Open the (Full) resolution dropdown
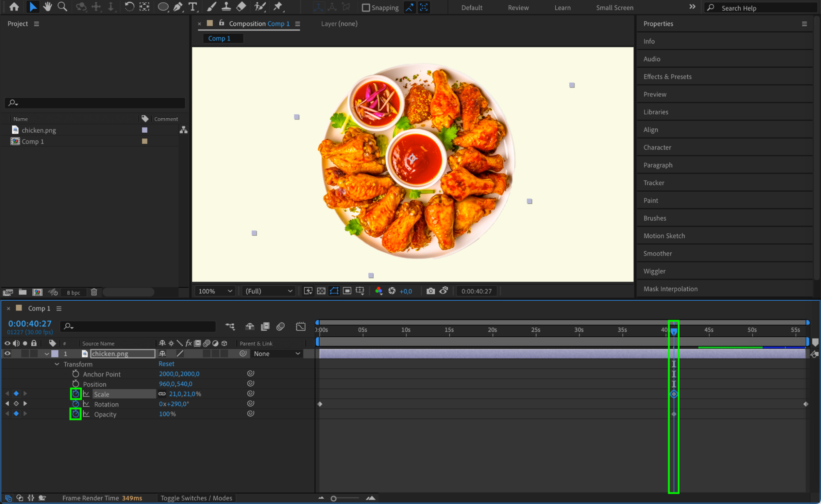 click(269, 291)
